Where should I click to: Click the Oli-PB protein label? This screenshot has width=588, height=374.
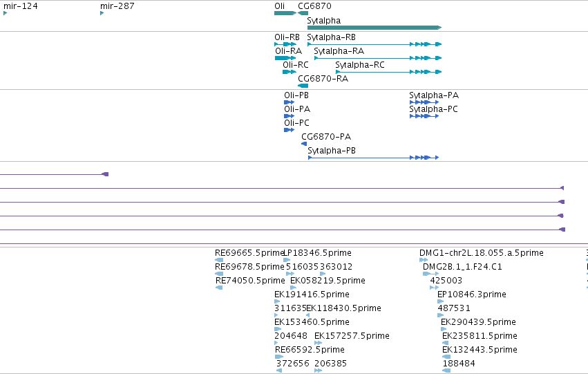tap(296, 95)
